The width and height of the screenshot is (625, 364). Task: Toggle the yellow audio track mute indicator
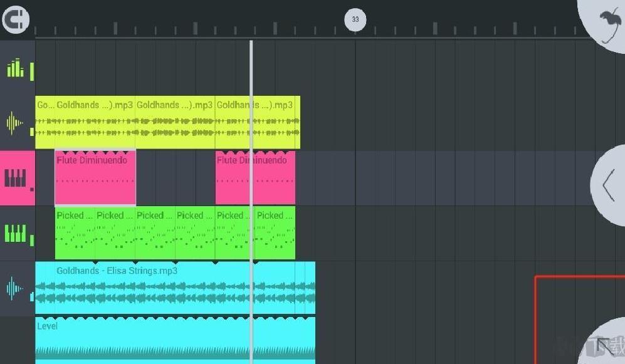pyautogui.click(x=32, y=132)
